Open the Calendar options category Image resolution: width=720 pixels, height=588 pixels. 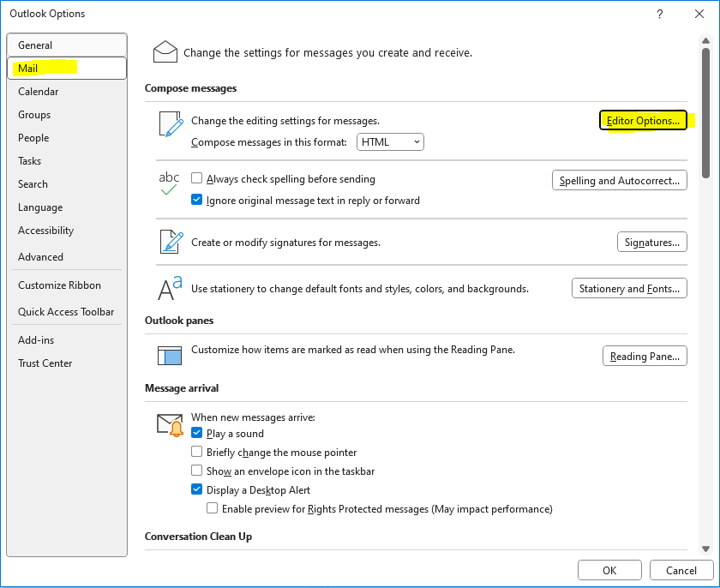pos(67,92)
